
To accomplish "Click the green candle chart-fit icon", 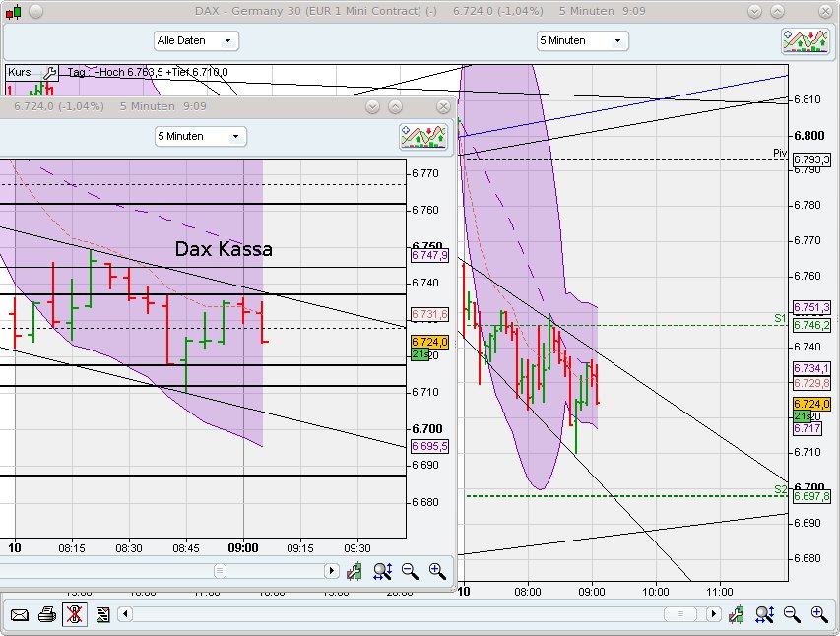I will pos(735,614).
